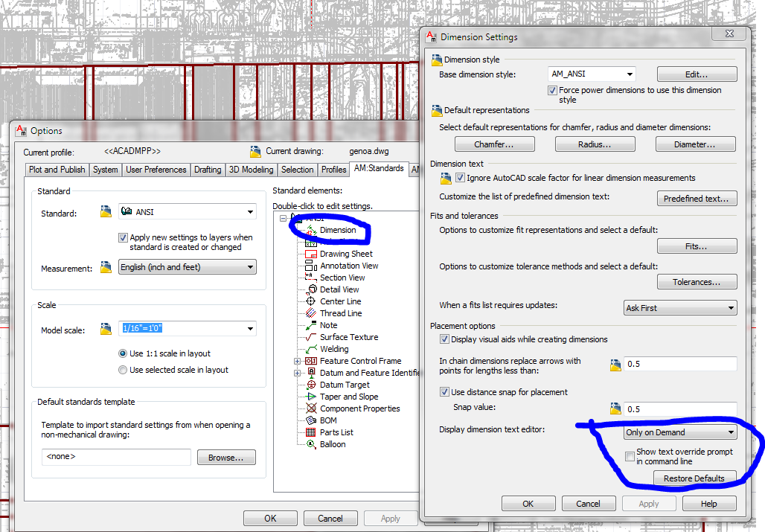Switch to the Drafting tab
Viewport: 765px width, 532px height.
click(208, 170)
